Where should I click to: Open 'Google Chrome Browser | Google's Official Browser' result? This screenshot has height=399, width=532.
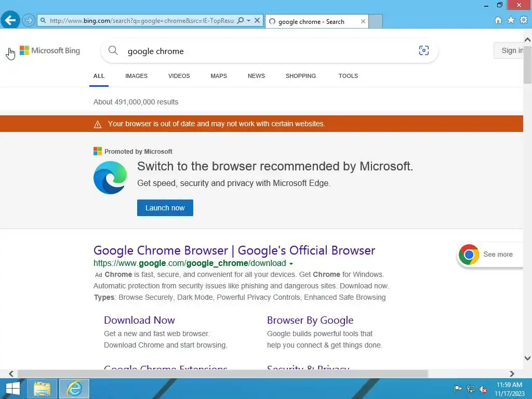(x=234, y=250)
